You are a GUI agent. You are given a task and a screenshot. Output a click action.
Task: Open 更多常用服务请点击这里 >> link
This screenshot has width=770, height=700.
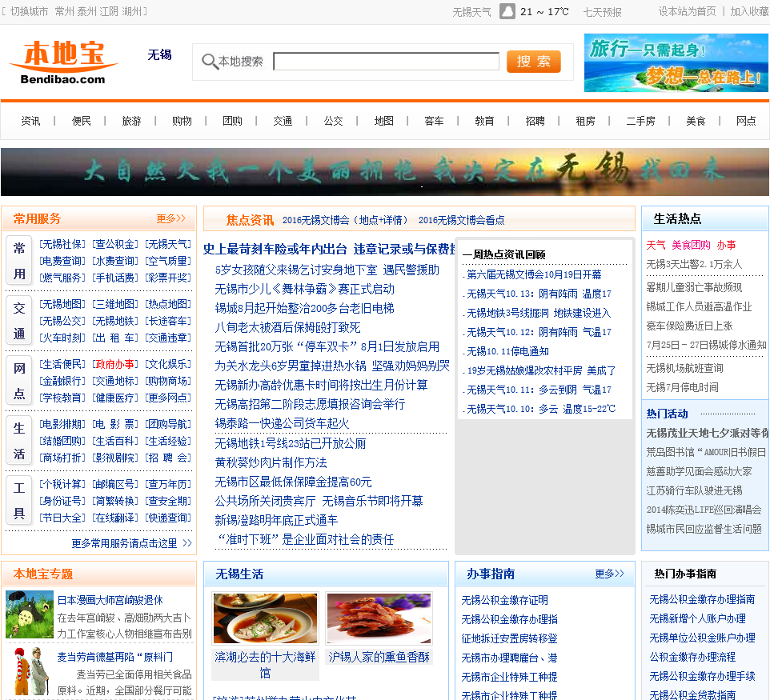pos(131,543)
